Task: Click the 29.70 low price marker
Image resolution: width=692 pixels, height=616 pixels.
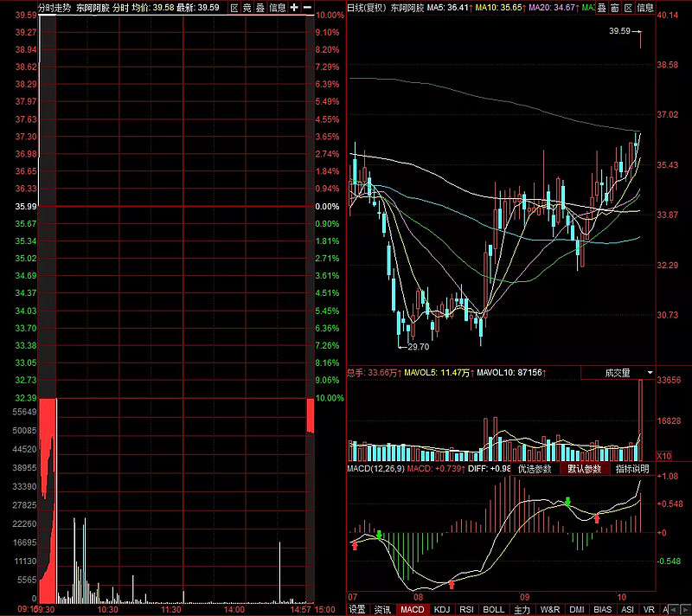Action: pos(419,347)
